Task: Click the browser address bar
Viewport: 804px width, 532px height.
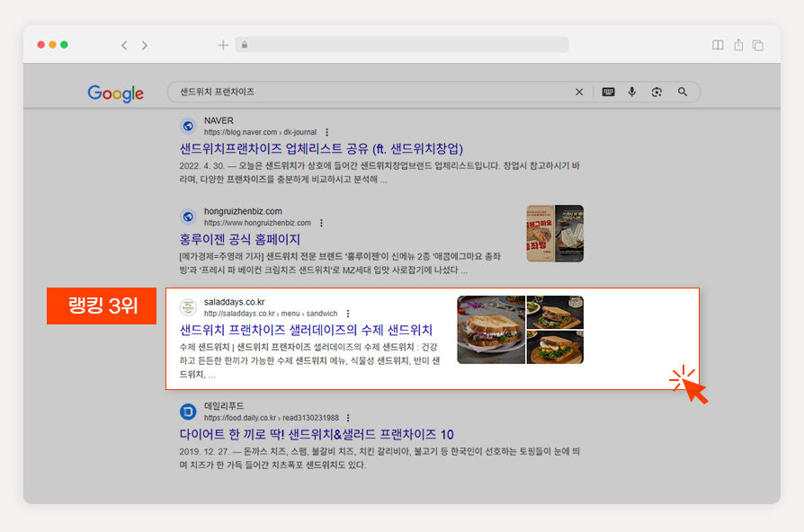Action: pyautogui.click(x=402, y=45)
